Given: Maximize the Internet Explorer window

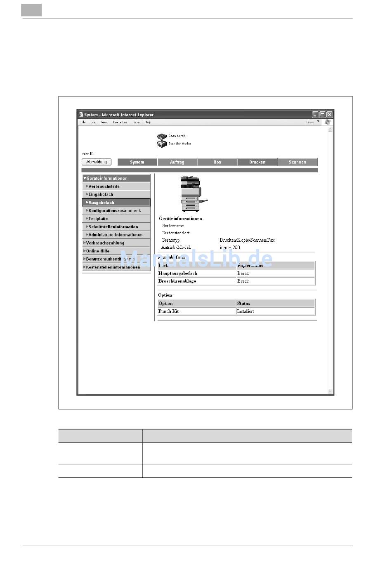Looking at the screenshot, I should click(322, 115).
